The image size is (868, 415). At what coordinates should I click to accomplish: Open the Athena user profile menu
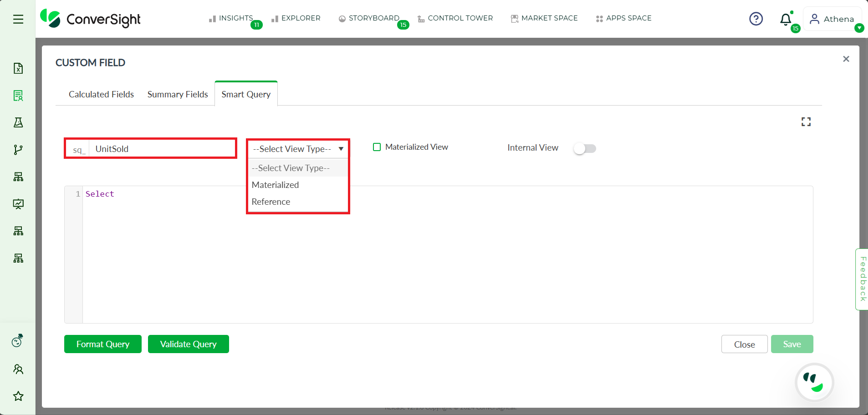coord(832,19)
